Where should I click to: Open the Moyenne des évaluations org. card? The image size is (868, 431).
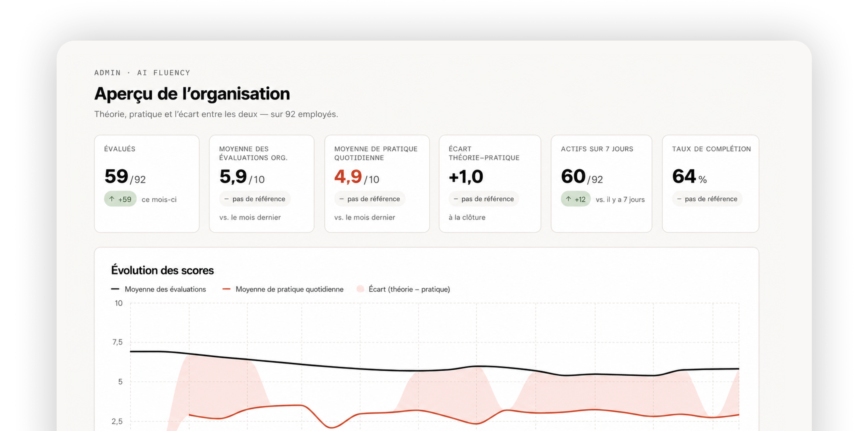261,184
